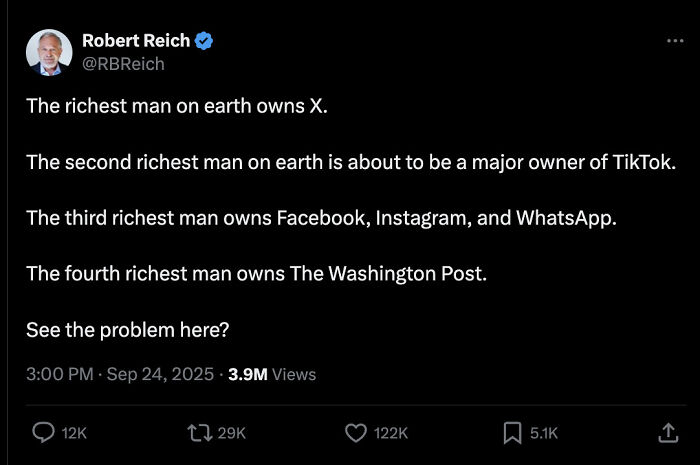
Task: Click the line about The Washington Post
Action: 256,273
